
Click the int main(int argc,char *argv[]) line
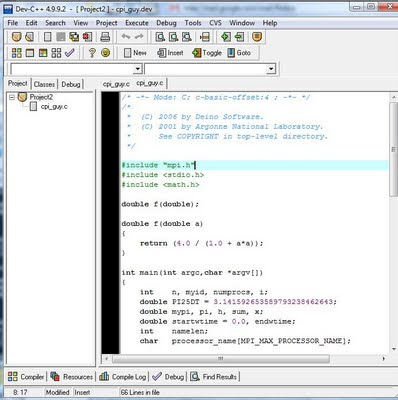coord(192,273)
